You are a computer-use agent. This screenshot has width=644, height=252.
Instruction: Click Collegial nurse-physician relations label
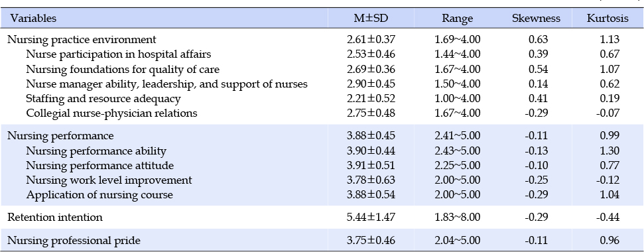click(111, 113)
